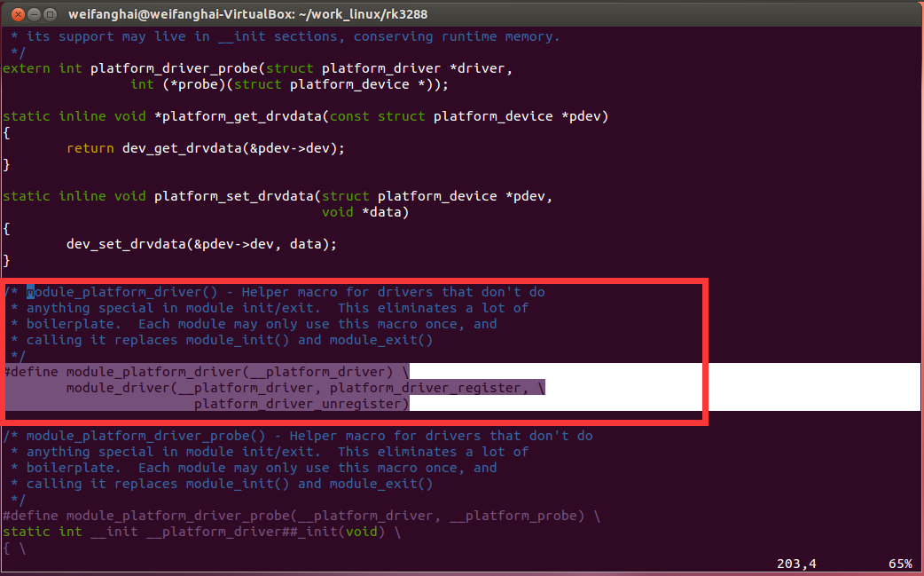
Task: Click platform_driver_unregister in the highlighted macro
Action: click(x=301, y=404)
